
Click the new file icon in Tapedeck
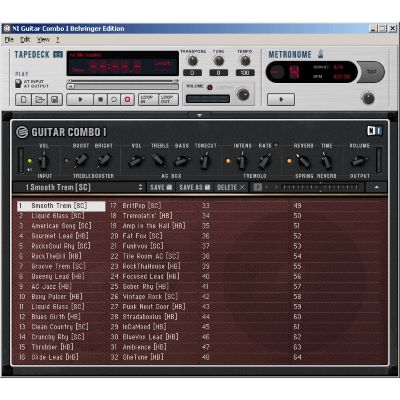pyautogui.click(x=24, y=99)
